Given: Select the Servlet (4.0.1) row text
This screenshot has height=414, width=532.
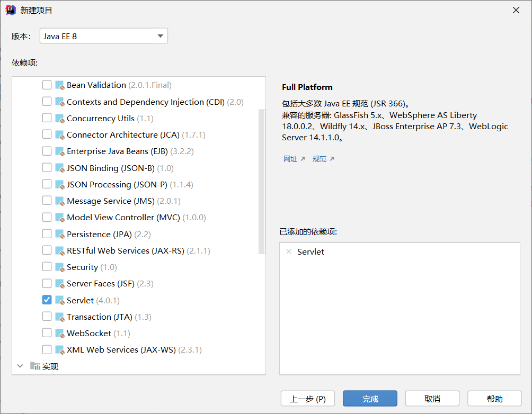Looking at the screenshot, I should point(93,300).
